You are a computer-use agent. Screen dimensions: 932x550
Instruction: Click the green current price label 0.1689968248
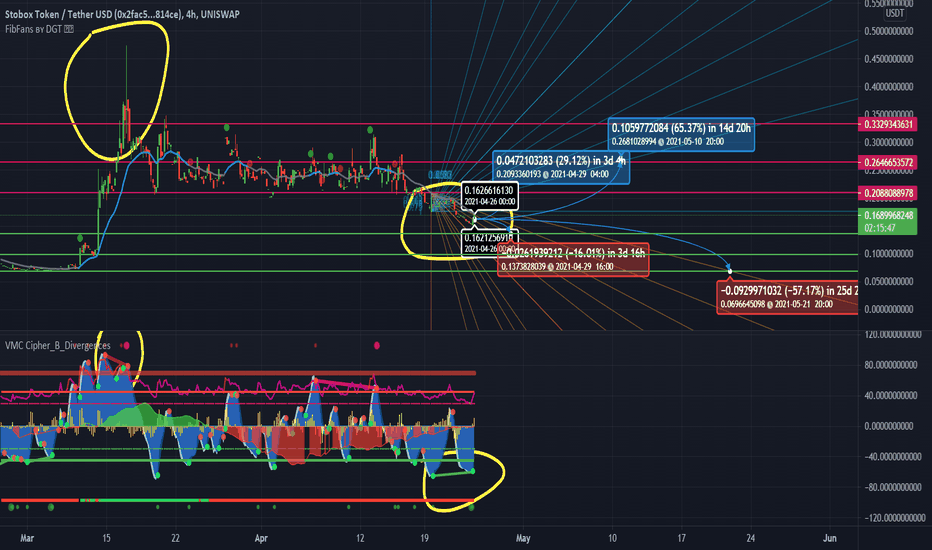(888, 221)
